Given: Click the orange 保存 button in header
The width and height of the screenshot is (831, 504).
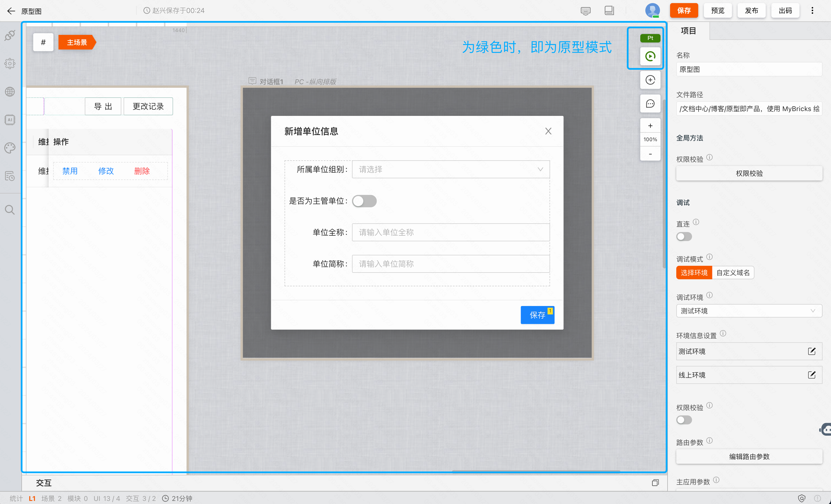Looking at the screenshot, I should point(684,11).
